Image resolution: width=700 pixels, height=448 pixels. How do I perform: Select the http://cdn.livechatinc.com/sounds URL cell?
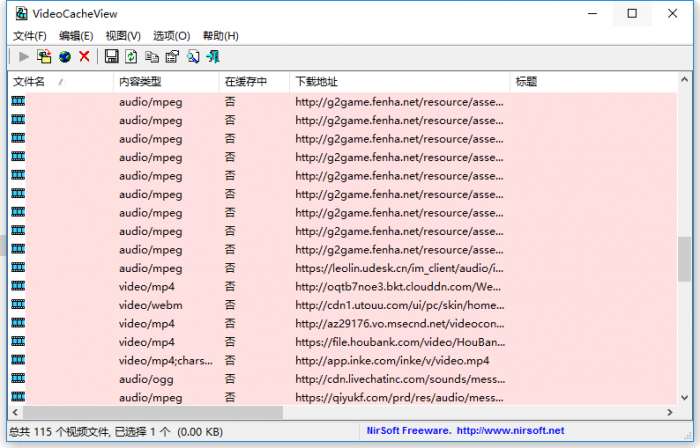(400, 379)
